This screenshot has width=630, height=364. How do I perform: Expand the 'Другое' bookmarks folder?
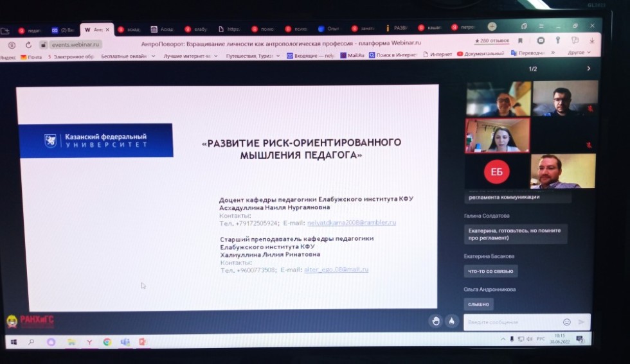click(x=579, y=53)
